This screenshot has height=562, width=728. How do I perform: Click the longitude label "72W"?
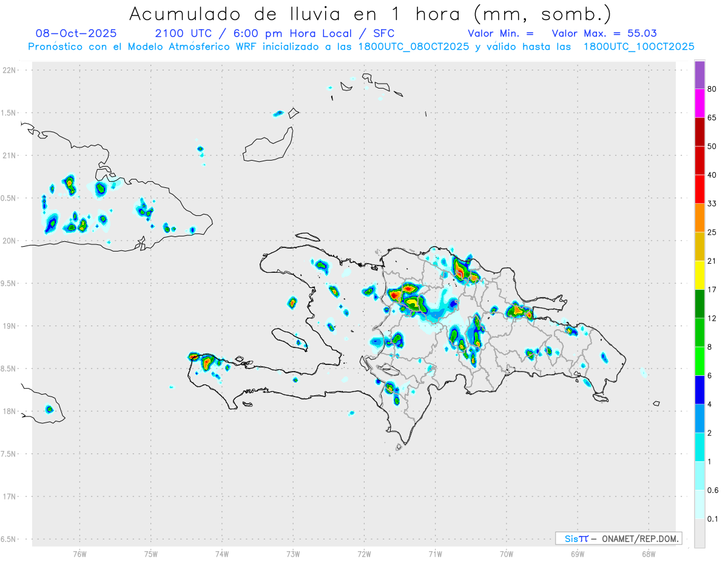[364, 553]
